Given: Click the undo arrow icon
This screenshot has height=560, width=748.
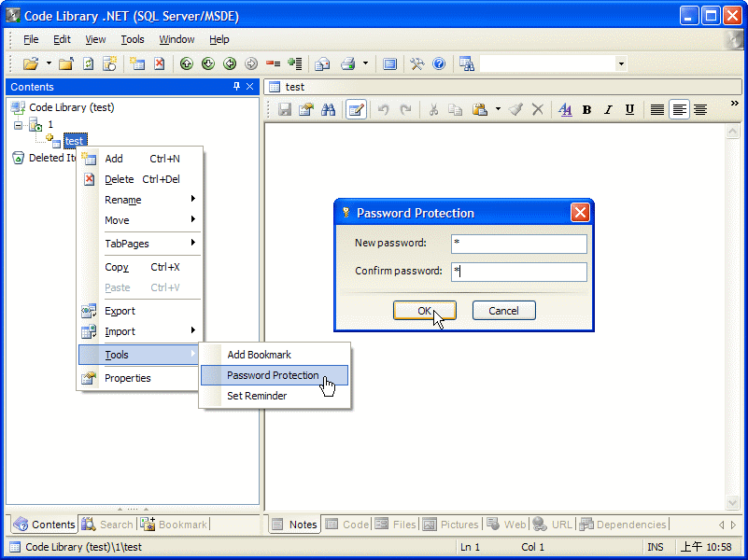Looking at the screenshot, I should coord(383,109).
